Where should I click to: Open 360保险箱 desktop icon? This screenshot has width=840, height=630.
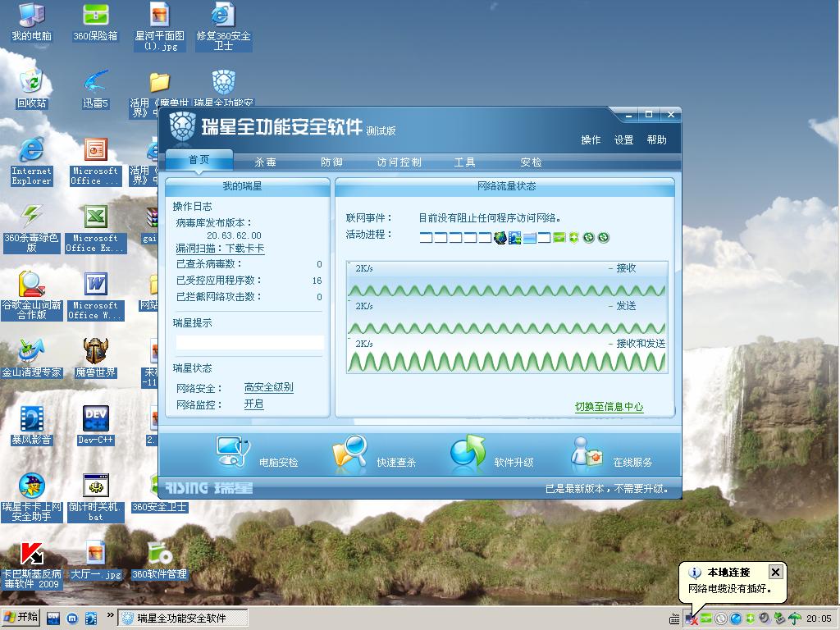95,22
